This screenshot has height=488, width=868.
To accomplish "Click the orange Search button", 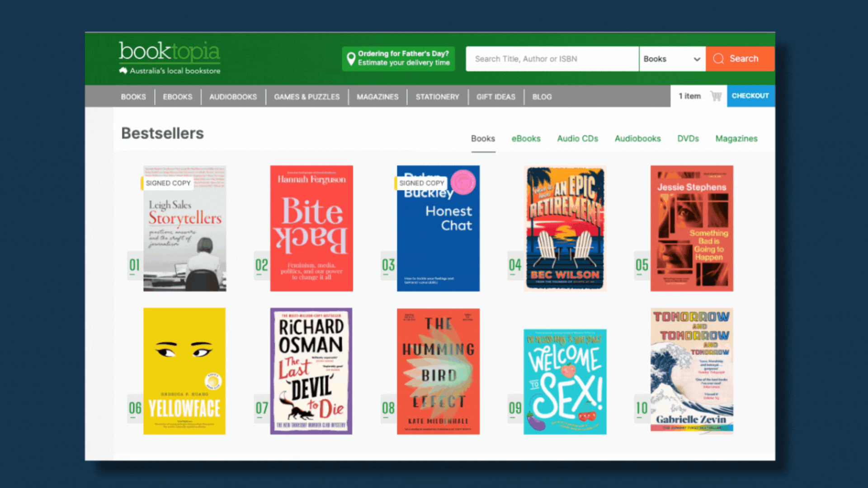I will [740, 59].
